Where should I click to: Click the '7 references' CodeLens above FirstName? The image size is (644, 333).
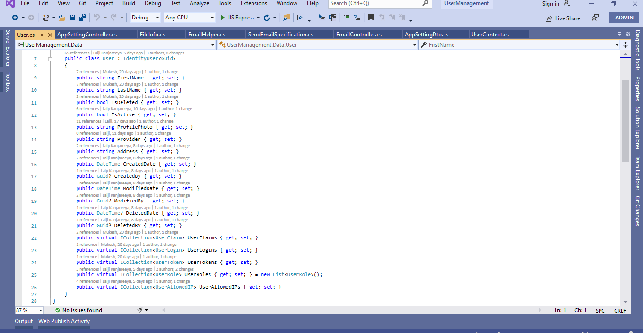pos(87,72)
